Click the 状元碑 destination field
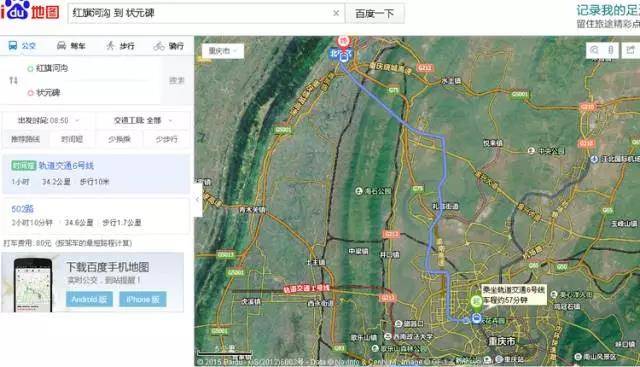The width and height of the screenshot is (640, 367). 94,93
